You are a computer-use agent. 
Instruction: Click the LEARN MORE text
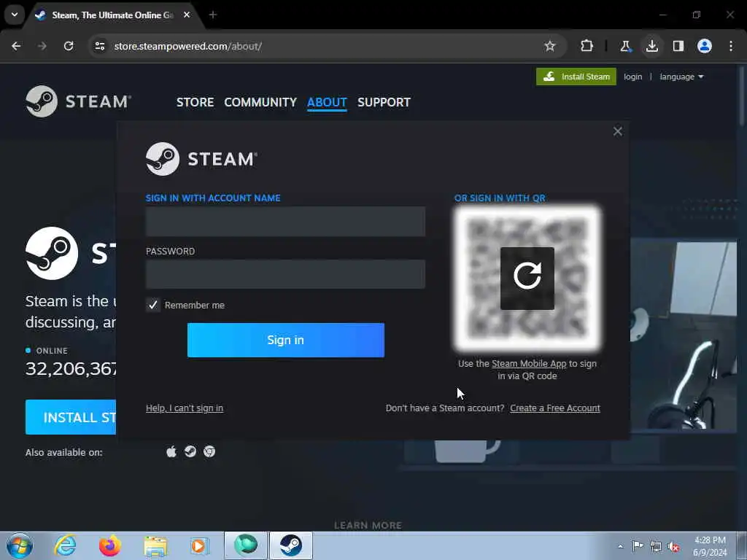coord(368,525)
